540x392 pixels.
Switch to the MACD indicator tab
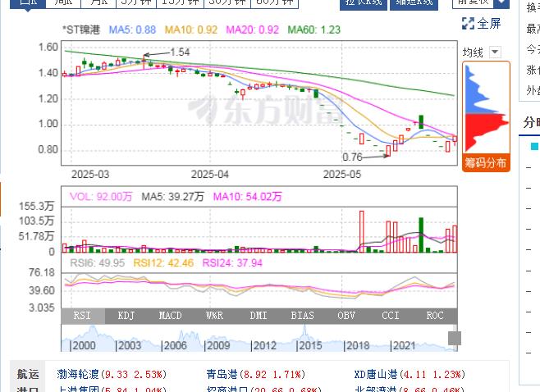tap(170, 316)
